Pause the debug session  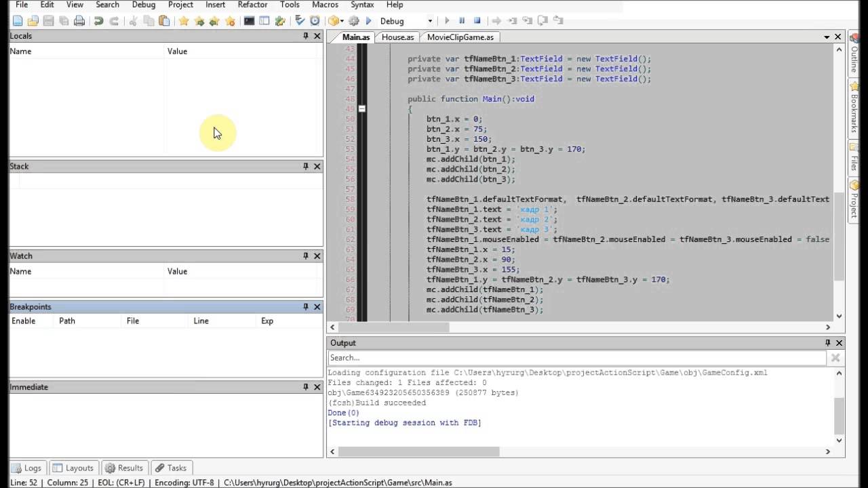pyautogui.click(x=462, y=21)
